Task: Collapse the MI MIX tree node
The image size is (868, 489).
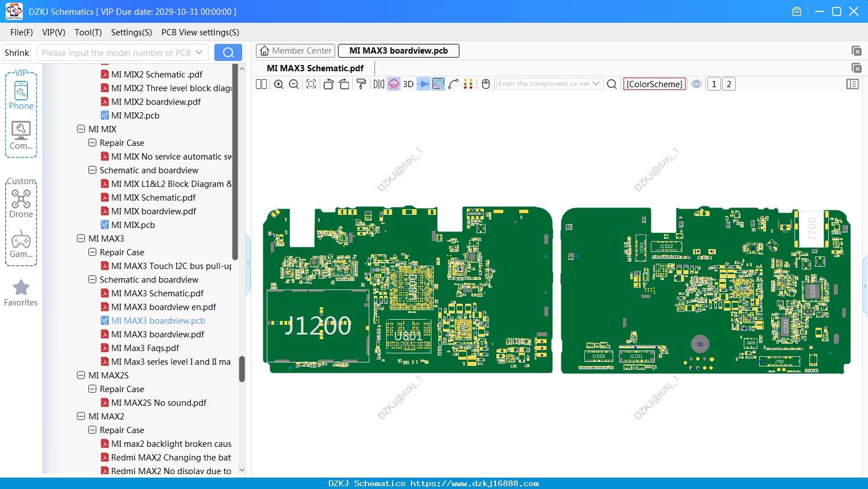Action: click(x=81, y=129)
